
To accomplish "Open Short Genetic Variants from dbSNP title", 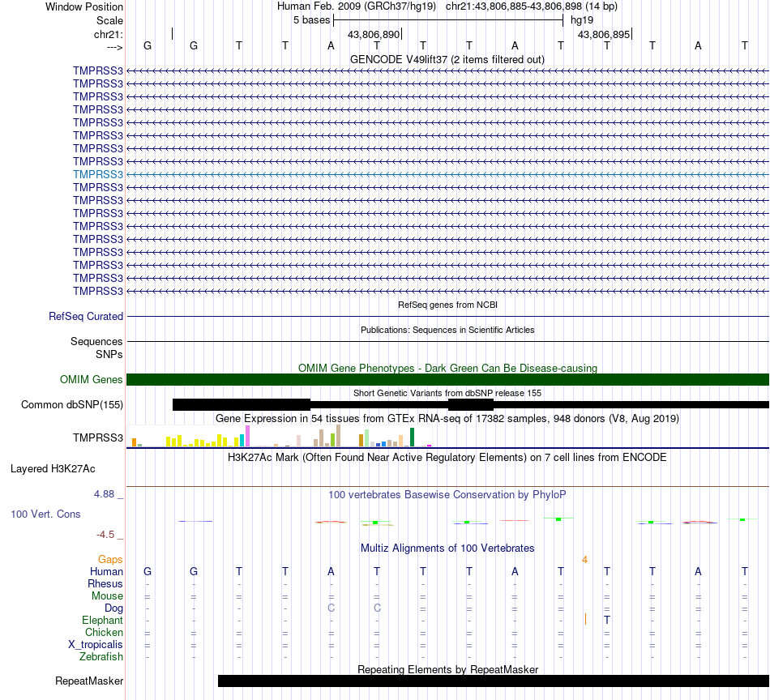I will [x=447, y=393].
